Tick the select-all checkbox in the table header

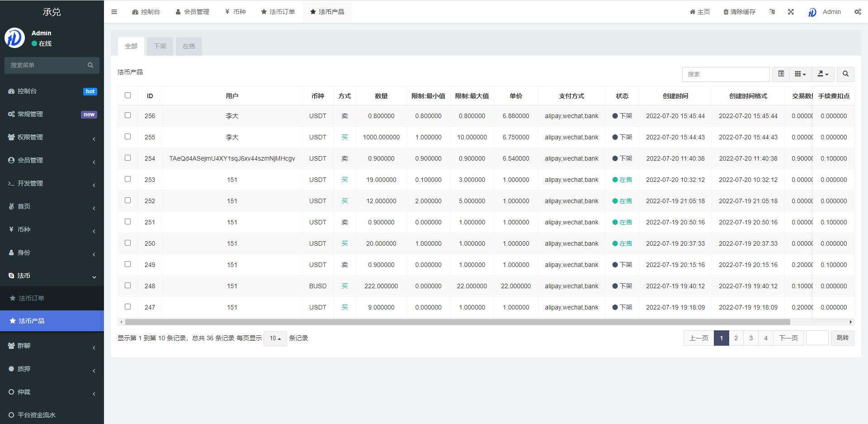point(127,95)
